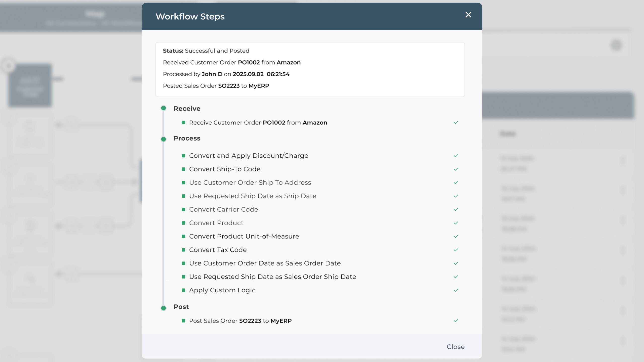Click the Close button at dialog bottom
644x362 pixels.
pyautogui.click(x=455, y=347)
